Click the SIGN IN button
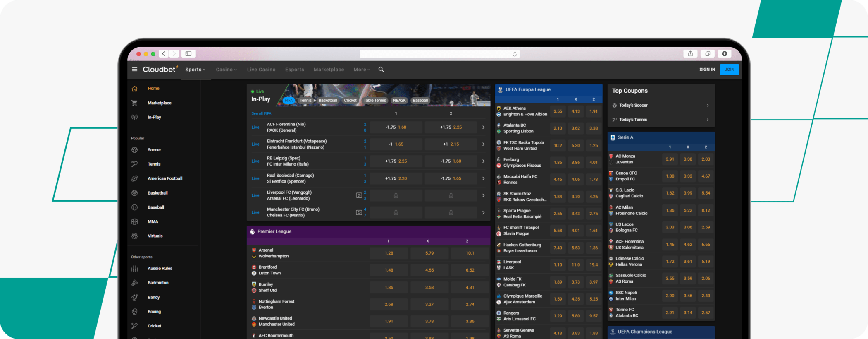Screen dimensions: 868x339 tap(707, 70)
